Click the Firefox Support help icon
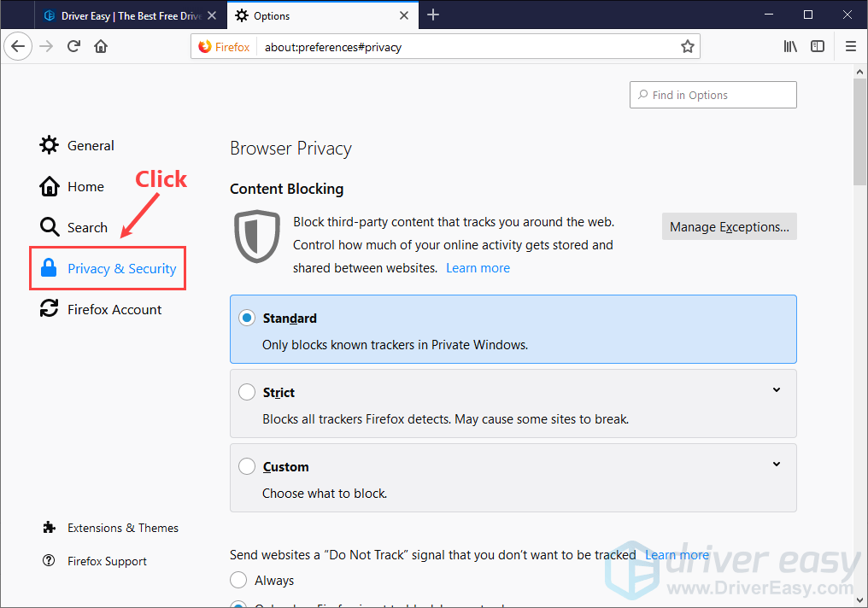The height and width of the screenshot is (608, 868). pos(49,561)
